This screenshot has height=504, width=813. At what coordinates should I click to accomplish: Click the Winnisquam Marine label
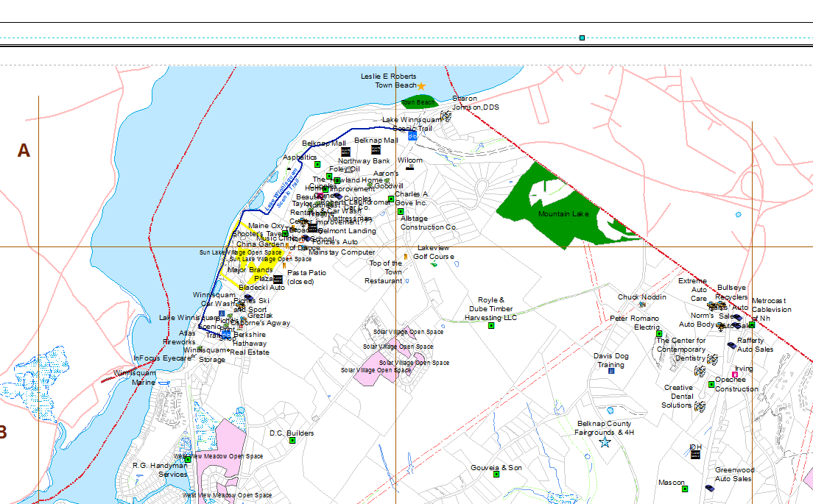pyautogui.click(x=135, y=377)
